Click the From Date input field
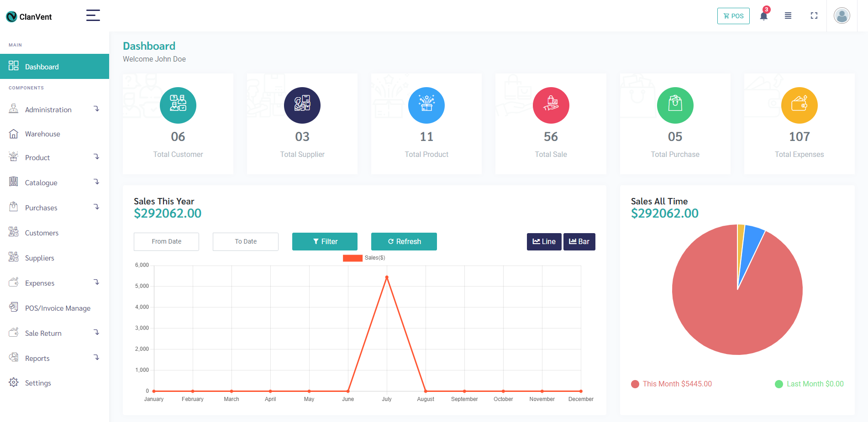The height and width of the screenshot is (422, 868). [x=166, y=242]
